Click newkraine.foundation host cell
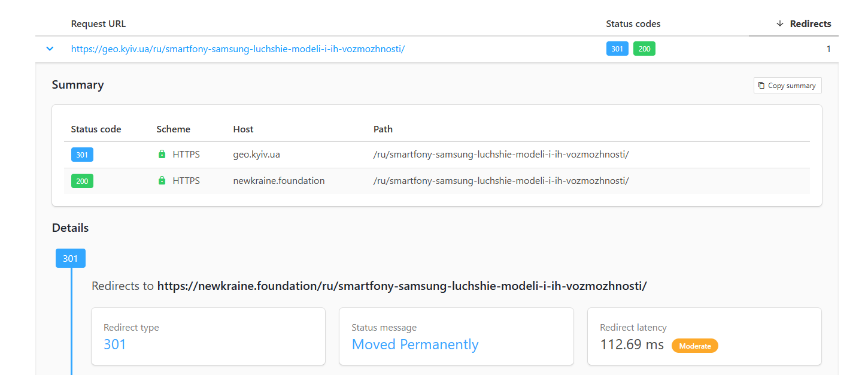This screenshot has width=868, height=375. 278,180
